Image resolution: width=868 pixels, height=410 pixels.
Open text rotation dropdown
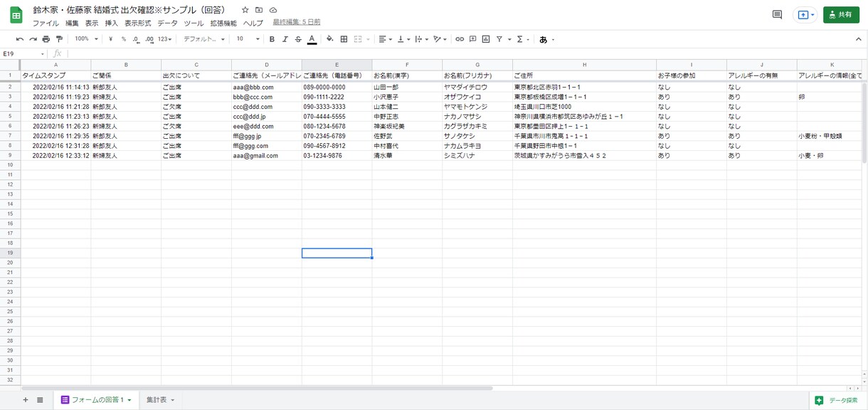[440, 39]
